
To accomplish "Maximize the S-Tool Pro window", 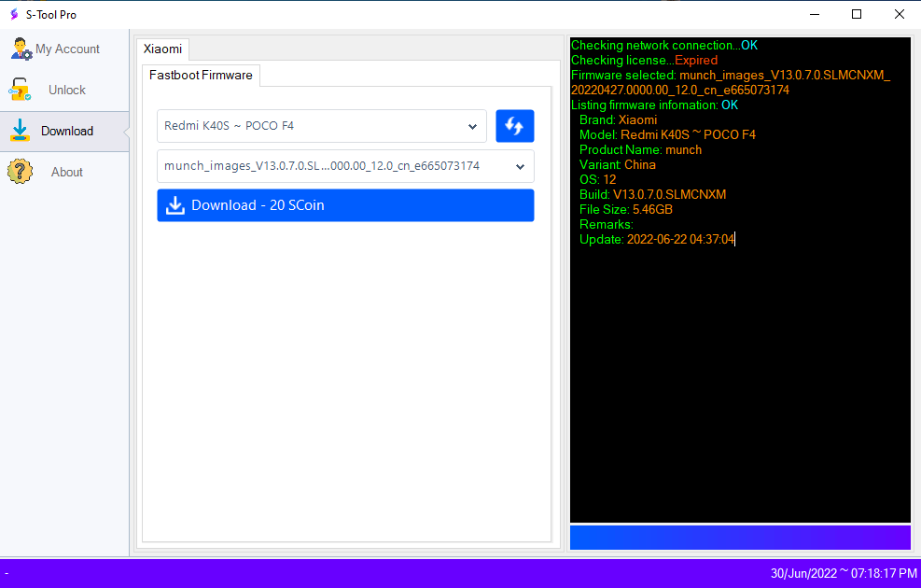I will tap(856, 14).
